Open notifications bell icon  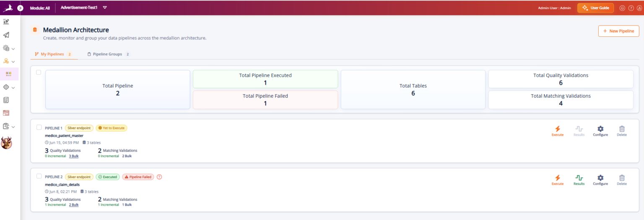(x=622, y=8)
